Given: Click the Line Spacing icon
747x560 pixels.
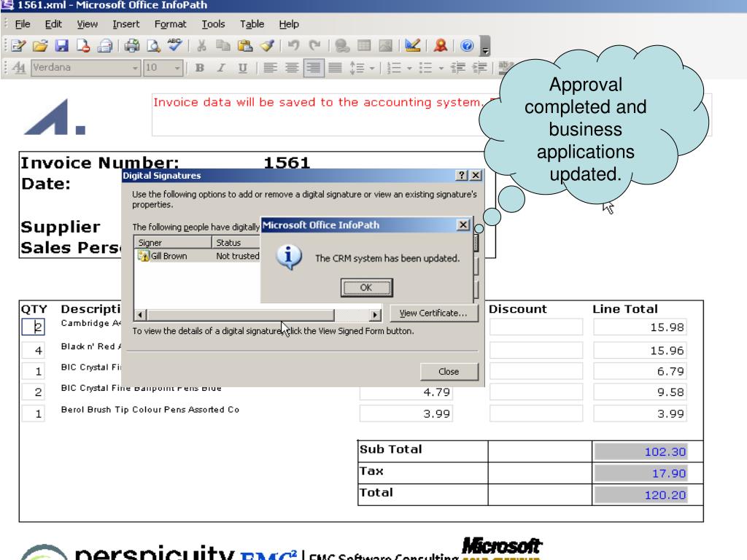Looking at the screenshot, I should coord(357,68).
